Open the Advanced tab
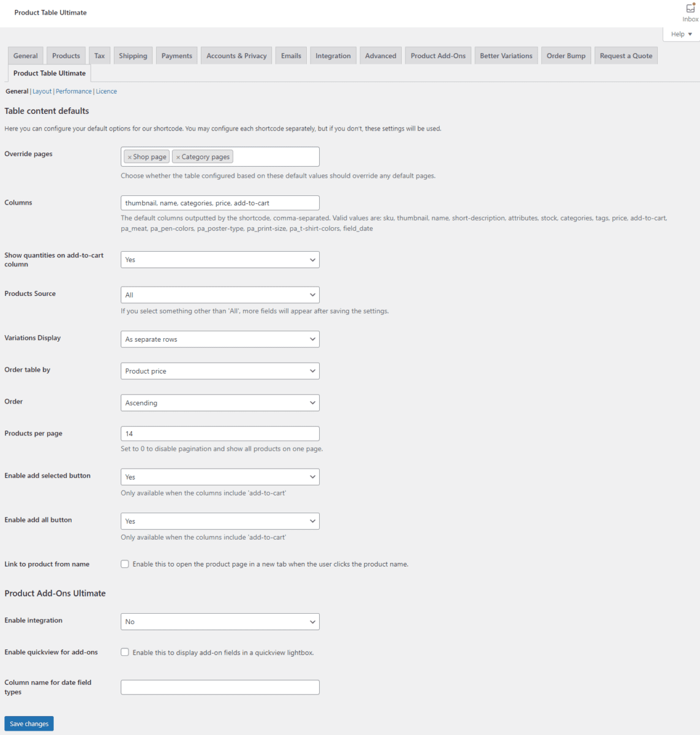The height and width of the screenshot is (735, 700). click(x=381, y=56)
